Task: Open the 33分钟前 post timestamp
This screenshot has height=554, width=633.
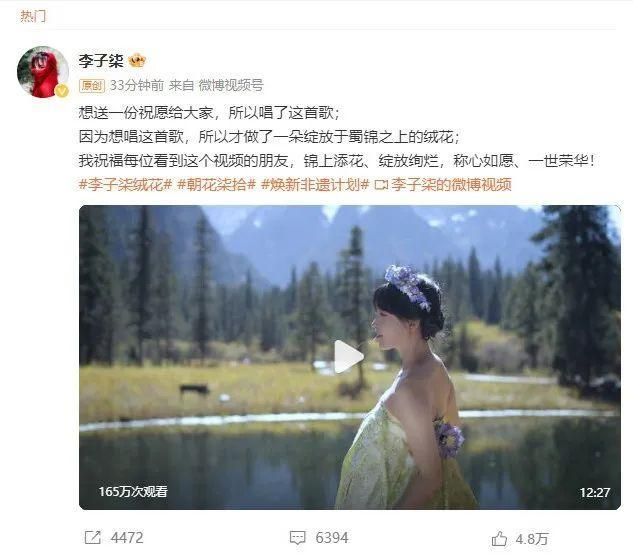Action: (x=137, y=85)
